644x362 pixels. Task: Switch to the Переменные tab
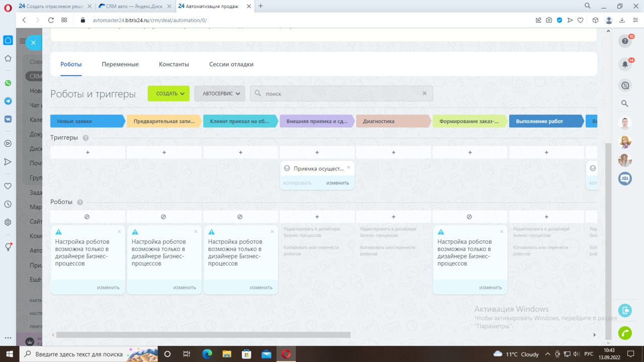click(120, 64)
